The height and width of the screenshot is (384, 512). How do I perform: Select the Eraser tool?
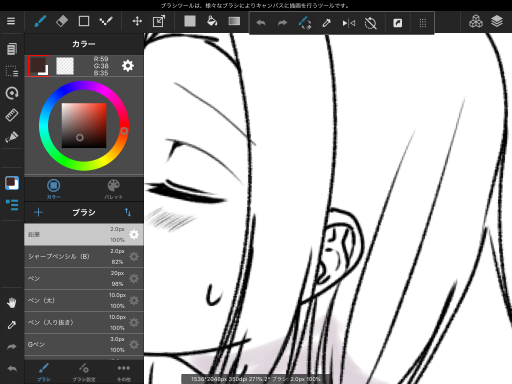62,21
